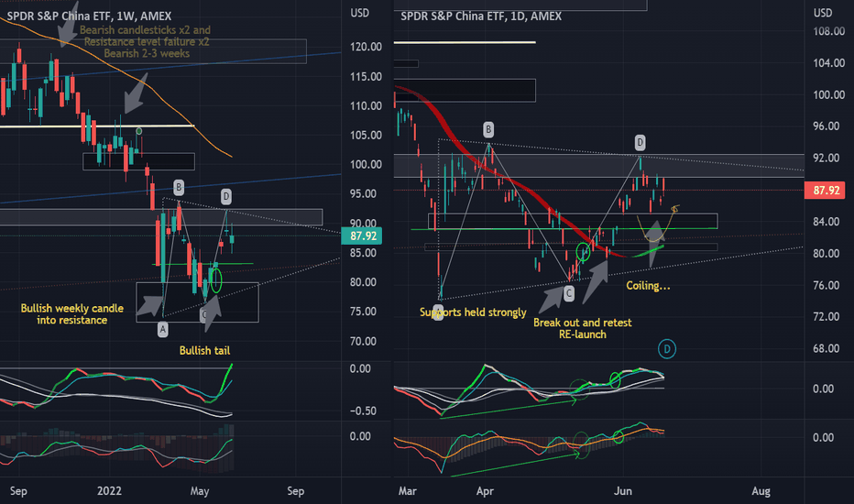Screen dimensions: 854x504
Task: Click the 105.00 price scale label
Action: pyautogui.click(x=366, y=136)
